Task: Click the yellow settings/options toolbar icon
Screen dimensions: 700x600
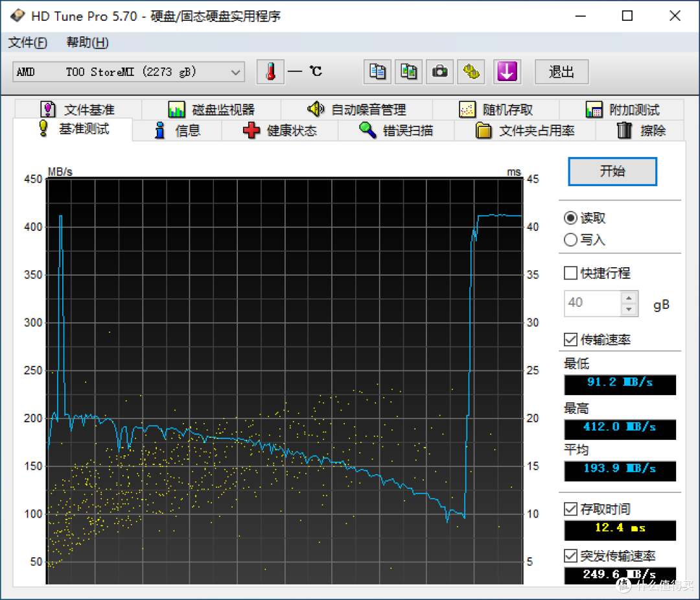Action: tap(471, 71)
